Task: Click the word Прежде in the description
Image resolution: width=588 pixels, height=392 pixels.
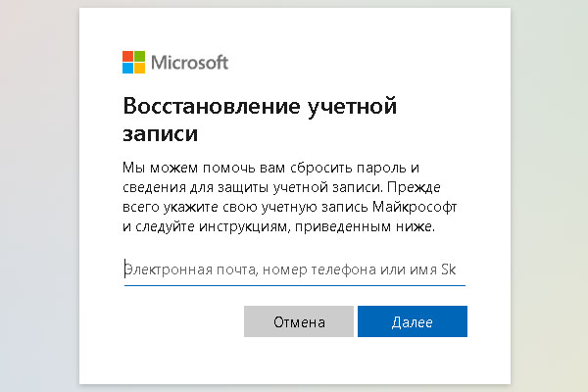Action: click(x=414, y=187)
